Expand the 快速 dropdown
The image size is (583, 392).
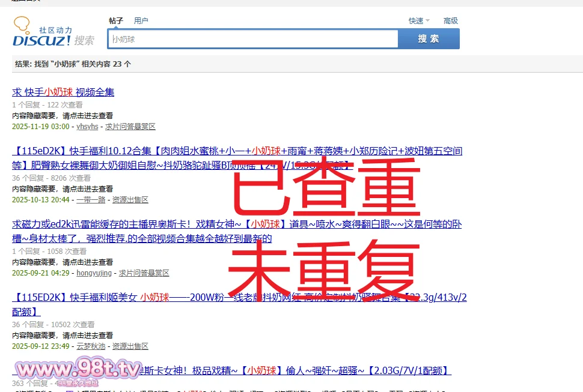(x=418, y=20)
